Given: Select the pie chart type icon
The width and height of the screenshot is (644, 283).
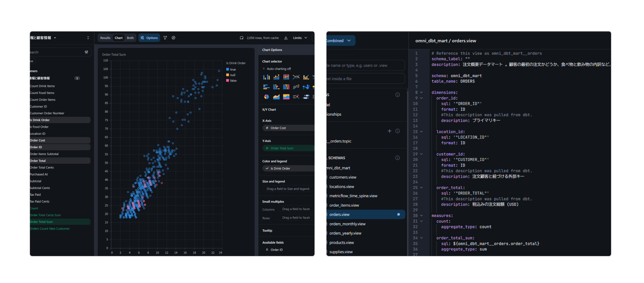Looking at the screenshot, I should [266, 97].
